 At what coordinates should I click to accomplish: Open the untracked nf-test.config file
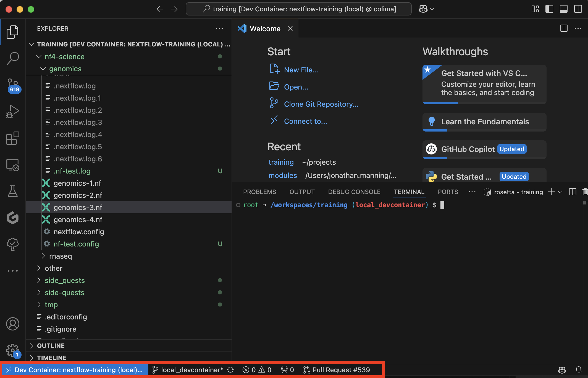(x=129, y=244)
